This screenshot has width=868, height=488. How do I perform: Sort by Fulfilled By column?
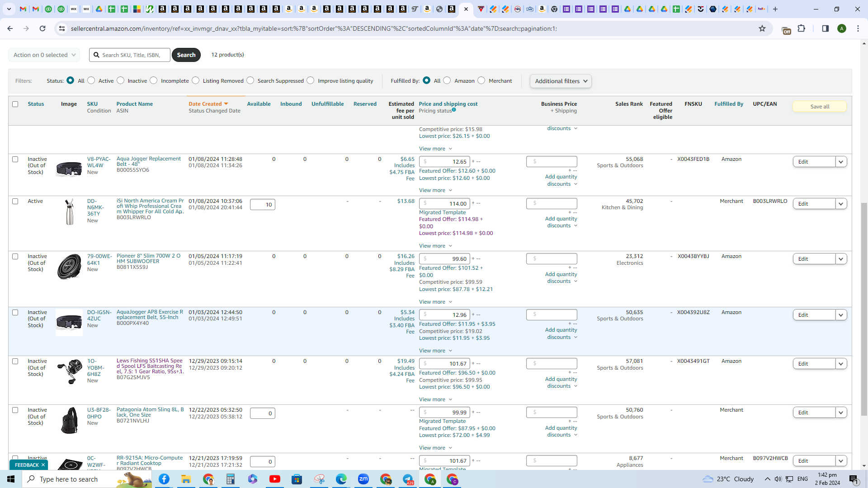(x=729, y=104)
